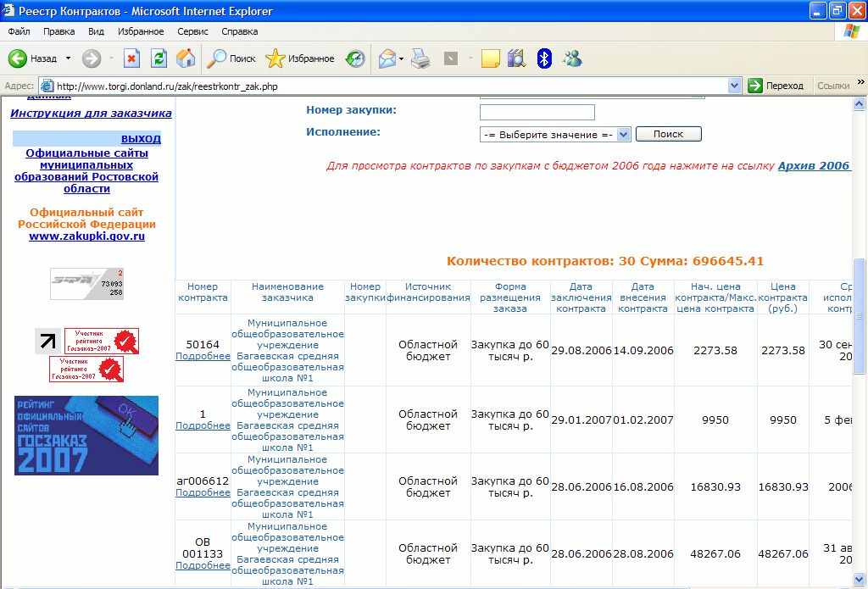
Task: Open Подробнее for contract аг006612
Action: [x=203, y=492]
